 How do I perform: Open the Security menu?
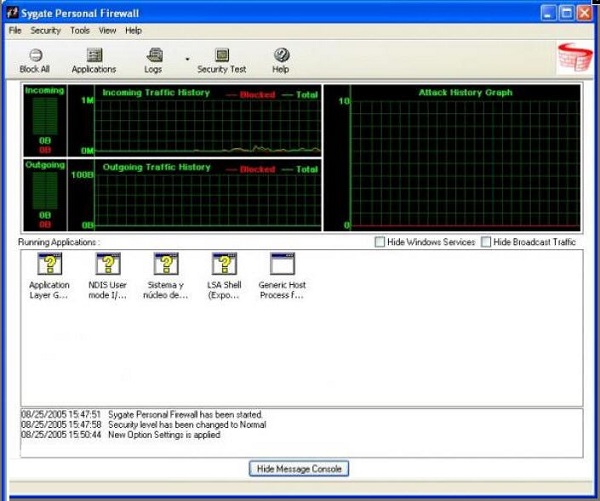(x=46, y=30)
